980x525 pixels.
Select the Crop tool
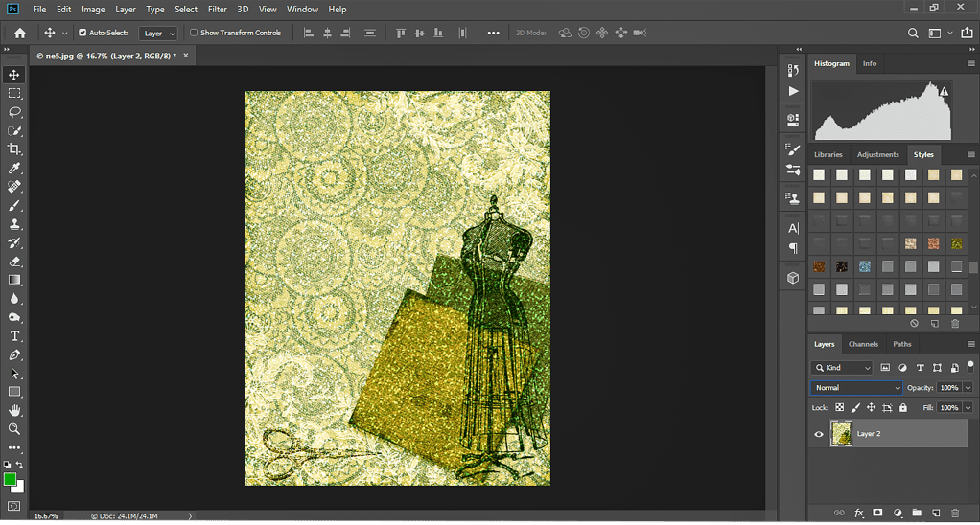coord(14,149)
